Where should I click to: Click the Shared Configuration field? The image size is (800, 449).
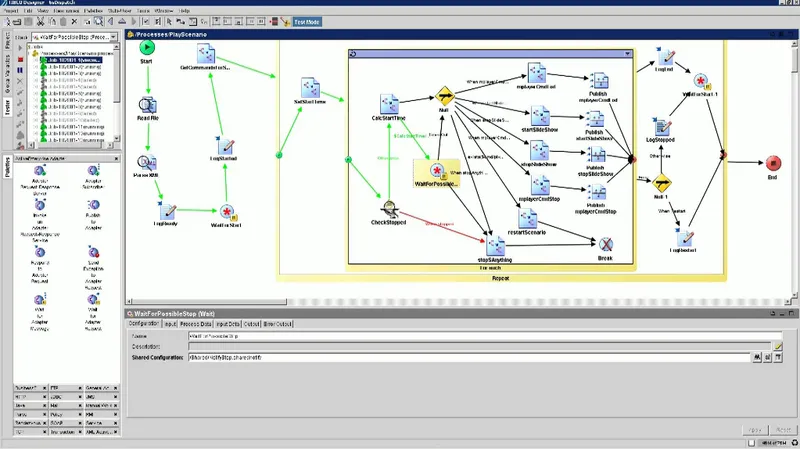click(469, 358)
